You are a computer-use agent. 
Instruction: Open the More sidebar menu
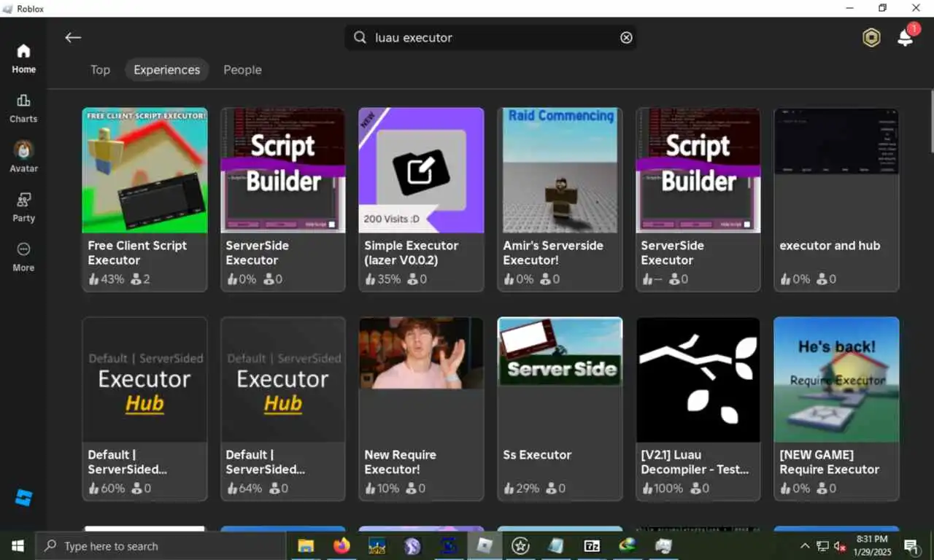(23, 257)
